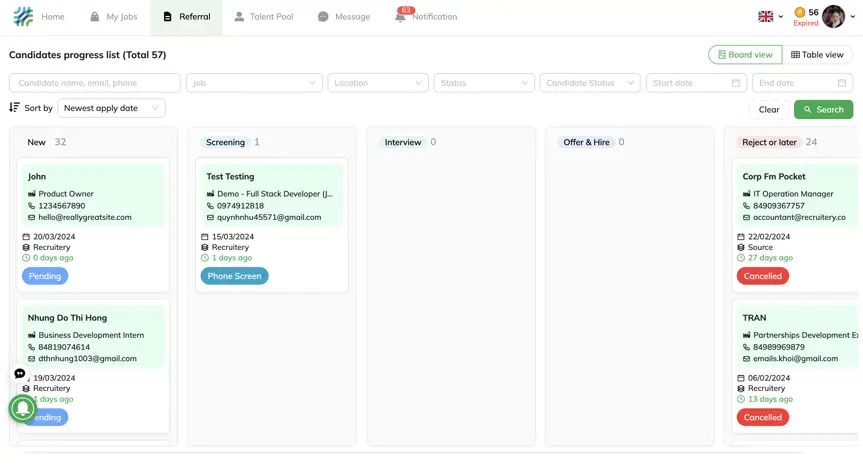The height and width of the screenshot is (465, 863).
Task: Click the green bell notification widget
Action: (x=23, y=408)
